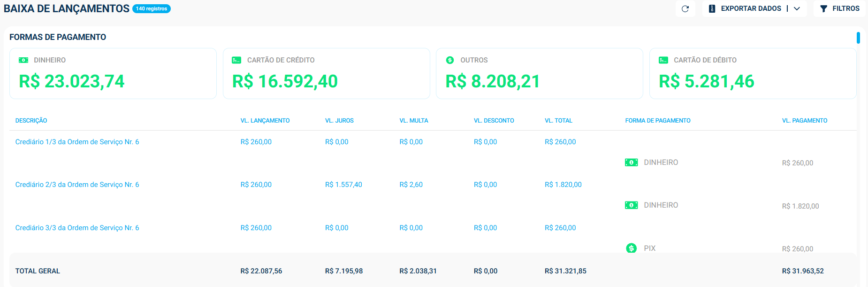Sort by the VL. TOTAL column header
Image resolution: width=868 pixels, height=287 pixels.
coord(558,121)
